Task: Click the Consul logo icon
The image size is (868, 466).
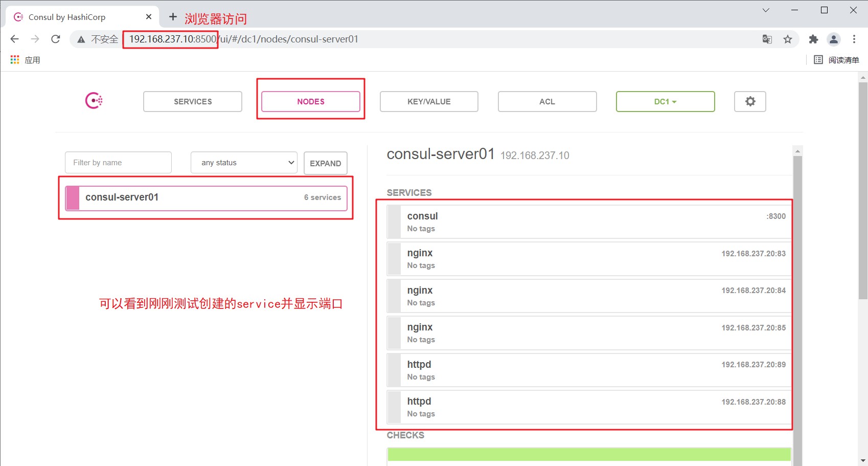Action: [x=94, y=101]
